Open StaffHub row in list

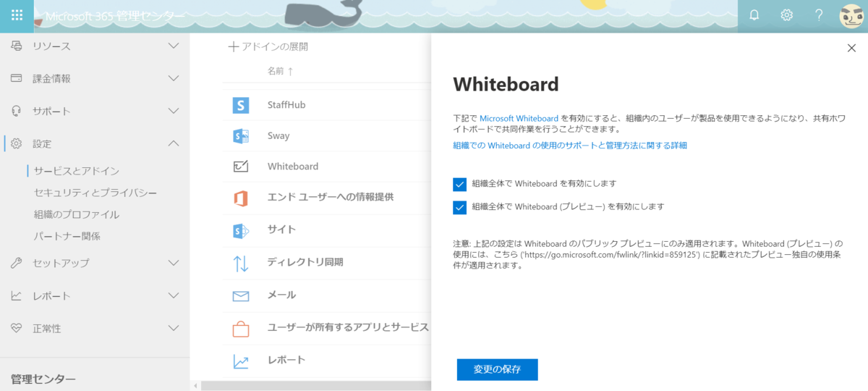[x=328, y=105]
